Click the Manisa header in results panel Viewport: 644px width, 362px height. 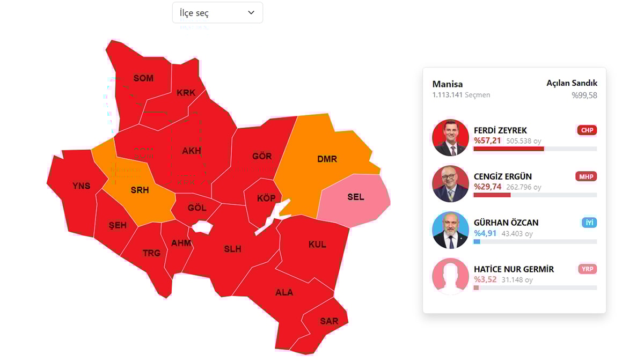[x=447, y=84]
